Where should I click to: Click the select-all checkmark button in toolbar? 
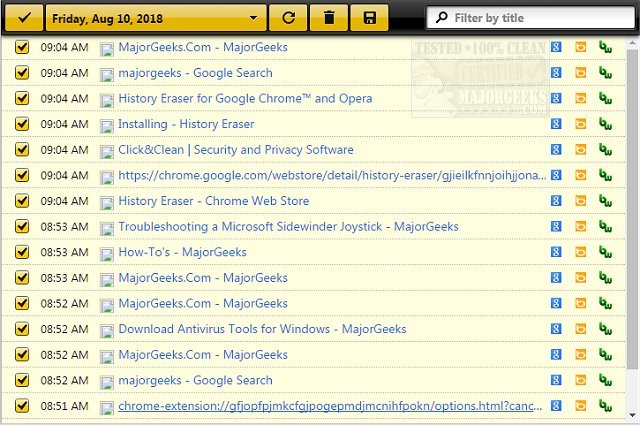click(22, 17)
